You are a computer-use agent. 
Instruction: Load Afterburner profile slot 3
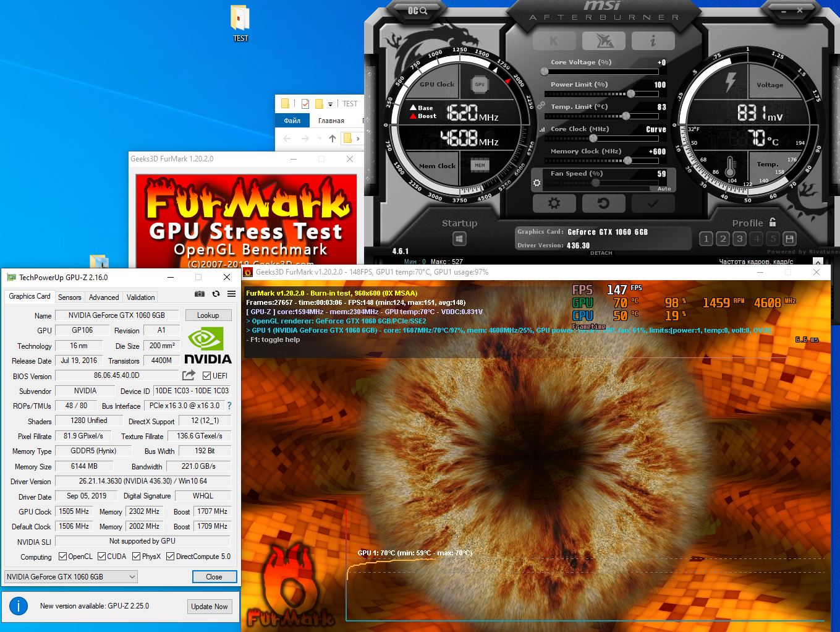(x=739, y=239)
